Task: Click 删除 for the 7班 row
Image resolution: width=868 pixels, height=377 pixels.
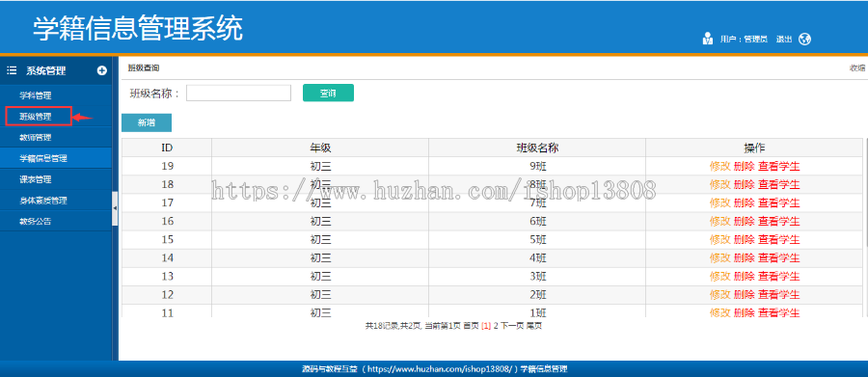Action: coord(744,202)
